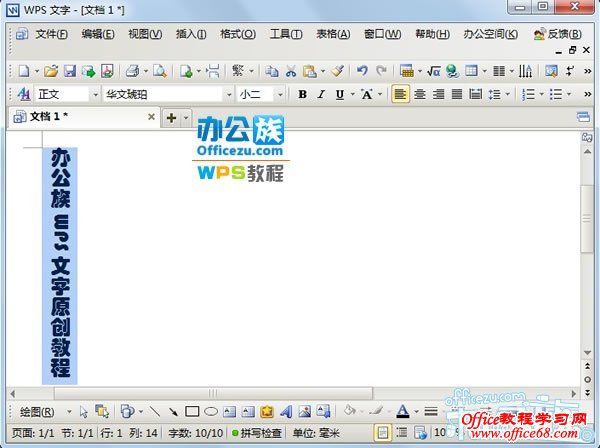Expand the numbering list dropdown arrow
The image size is (600, 448).
click(x=541, y=94)
